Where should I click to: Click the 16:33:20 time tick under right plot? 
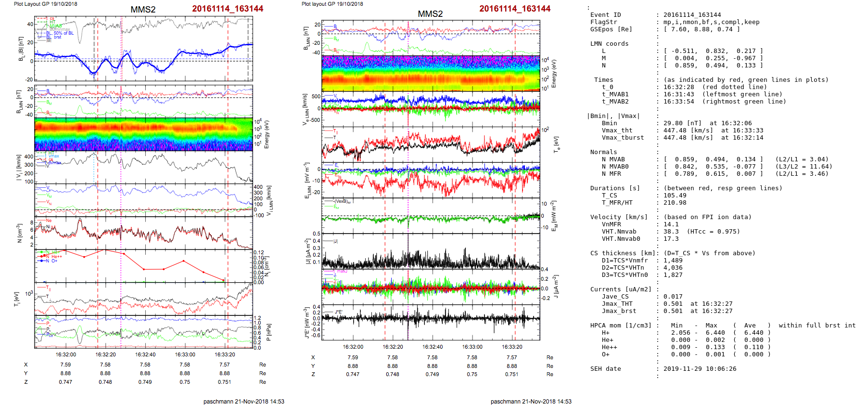tap(512, 347)
